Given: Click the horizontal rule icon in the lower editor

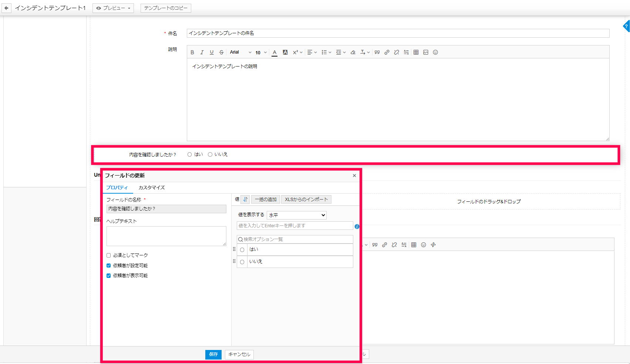Looking at the screenshot, I should pos(404,245).
